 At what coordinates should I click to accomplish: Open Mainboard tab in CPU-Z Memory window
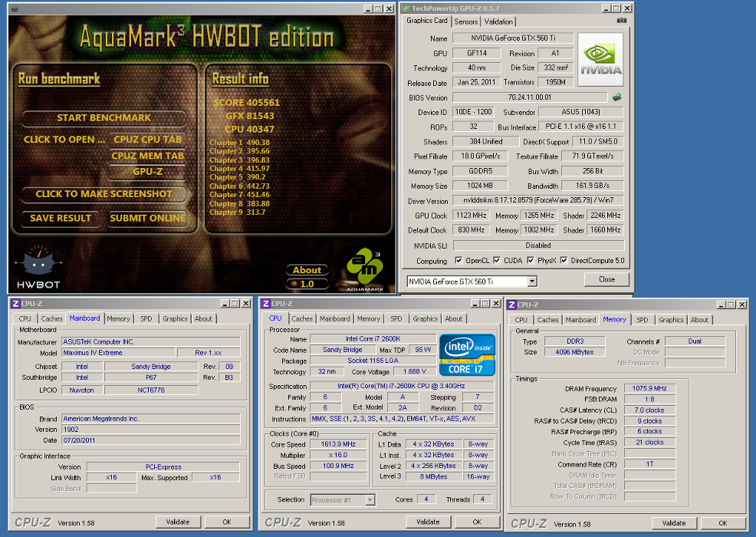click(580, 320)
